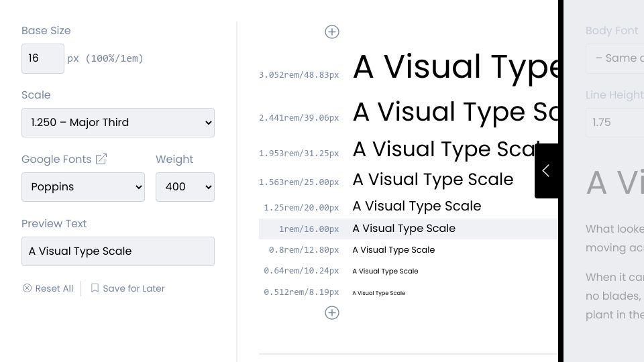644x362 pixels.
Task: Open the Weight 400 dropdown
Action: tap(185, 187)
